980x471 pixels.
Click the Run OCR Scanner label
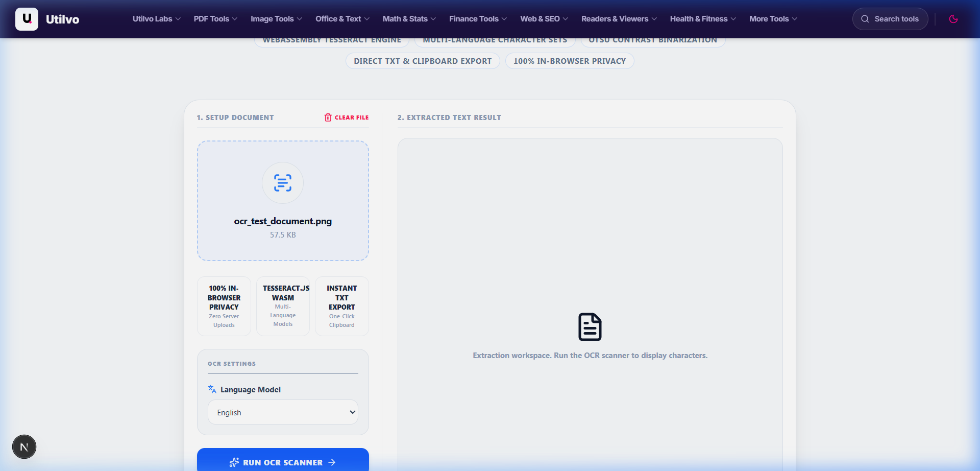[283, 462]
